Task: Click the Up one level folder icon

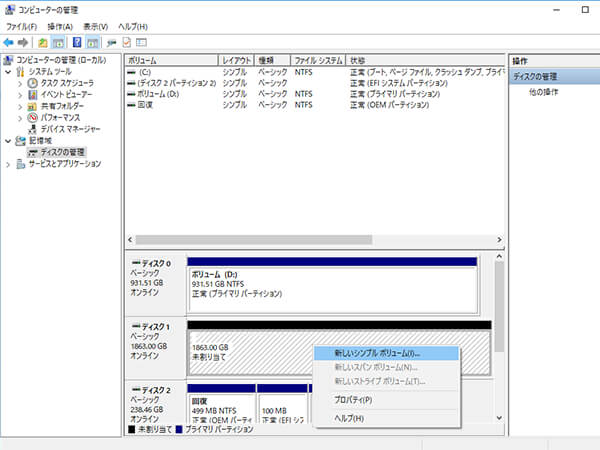Action: pos(43,43)
